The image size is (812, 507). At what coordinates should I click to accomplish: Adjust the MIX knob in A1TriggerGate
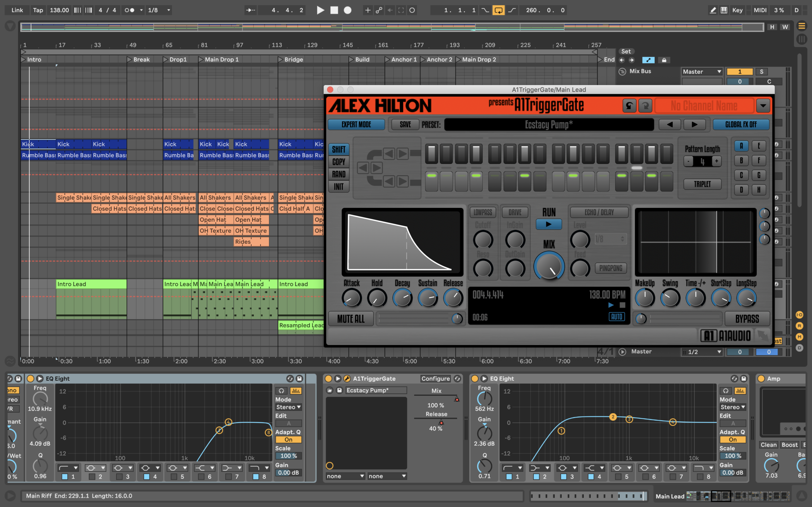(549, 266)
